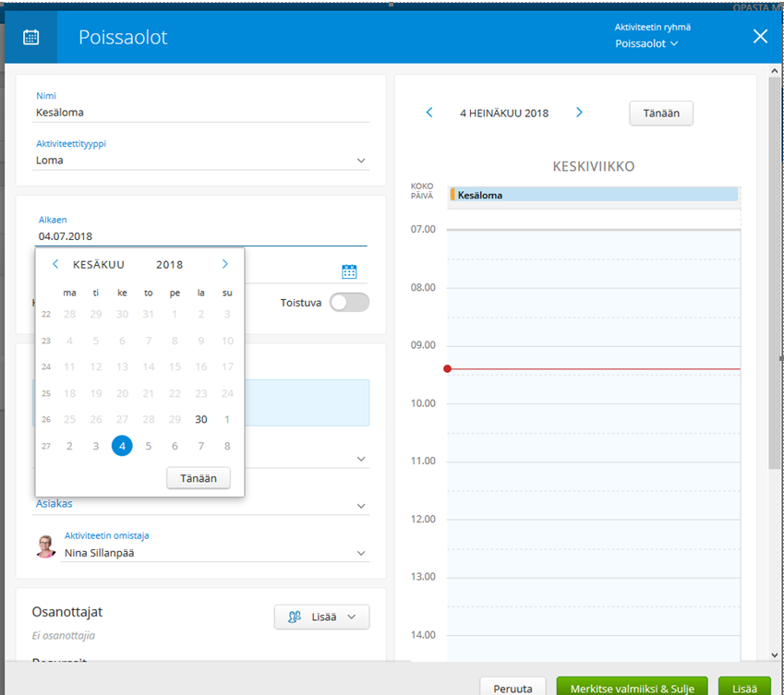Click the 13.00 time slot in the day view

tap(594, 592)
